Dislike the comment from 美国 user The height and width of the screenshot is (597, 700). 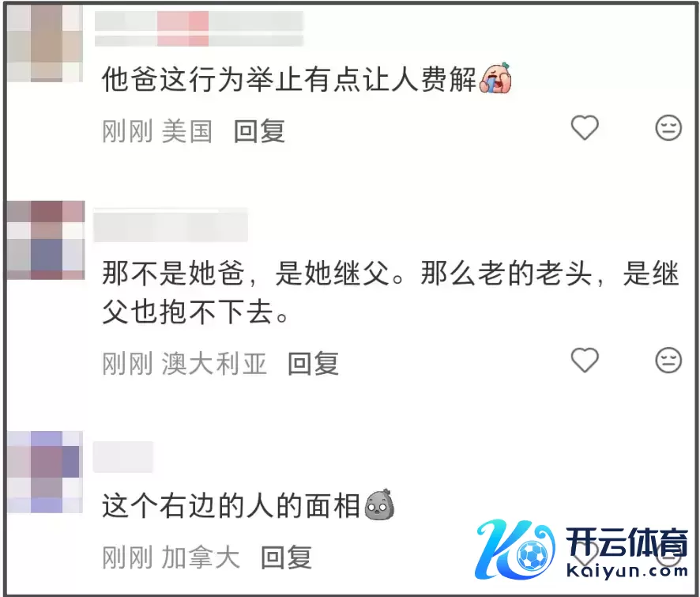coord(668,128)
